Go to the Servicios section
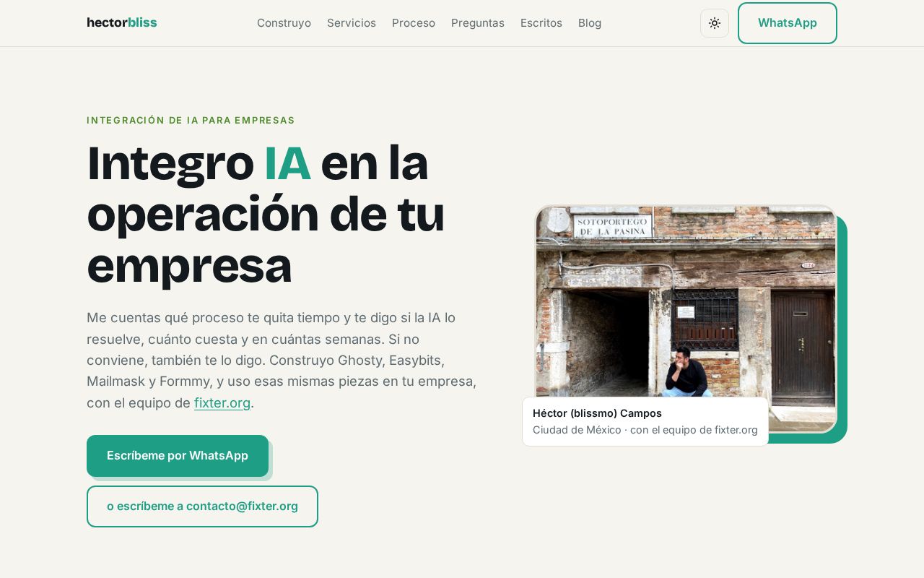924x578 pixels. tap(352, 23)
